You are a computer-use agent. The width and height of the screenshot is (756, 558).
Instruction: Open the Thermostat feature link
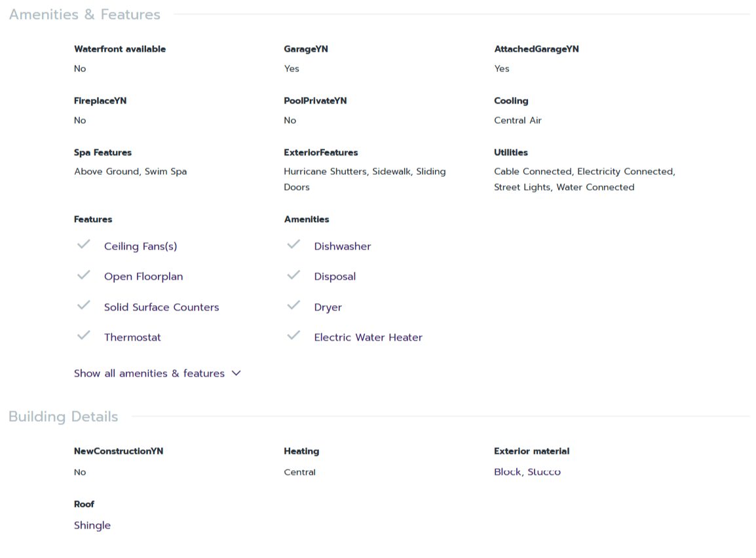click(132, 337)
